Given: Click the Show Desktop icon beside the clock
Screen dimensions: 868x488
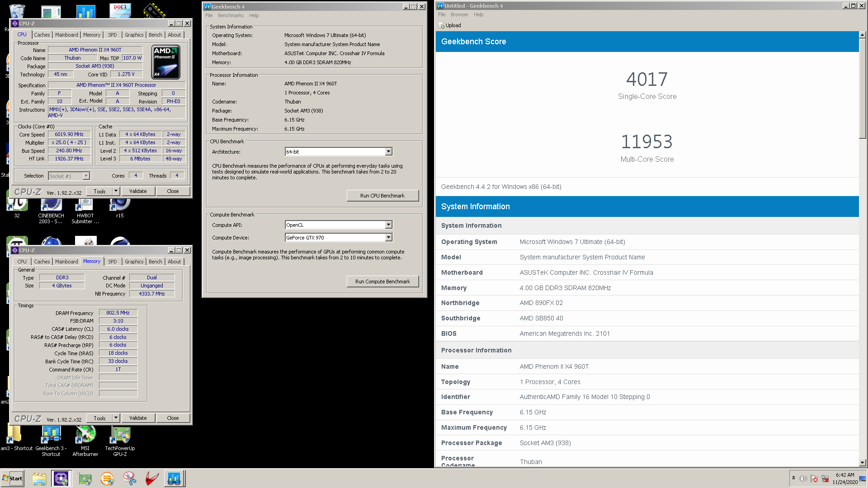Looking at the screenshot, I should pyautogui.click(x=863, y=479).
